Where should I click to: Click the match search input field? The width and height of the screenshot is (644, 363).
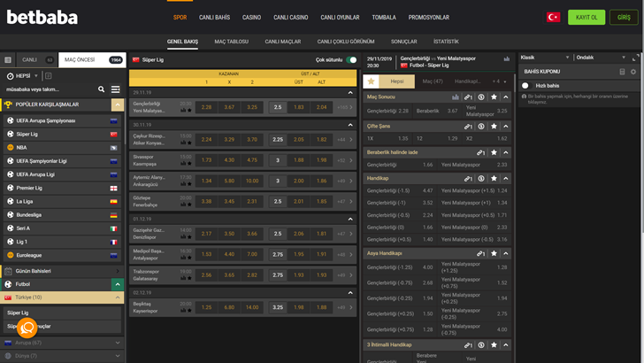click(50, 89)
